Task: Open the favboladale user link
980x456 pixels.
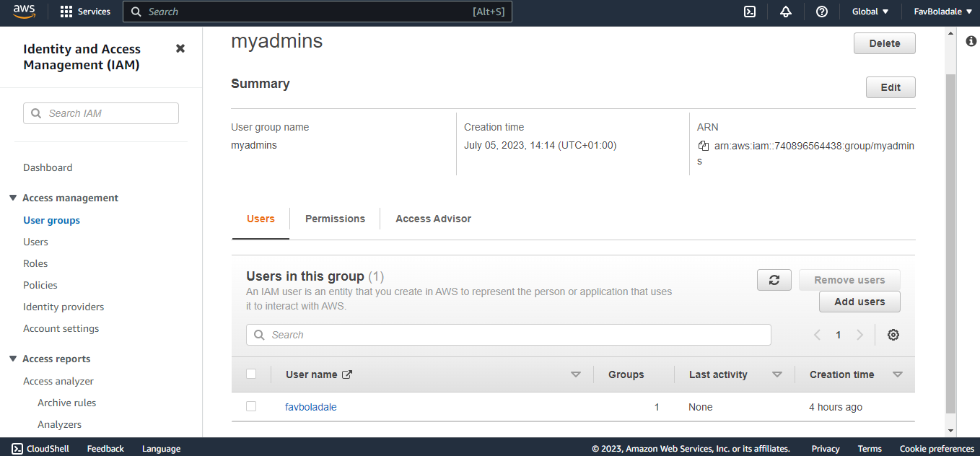Action: [311, 407]
